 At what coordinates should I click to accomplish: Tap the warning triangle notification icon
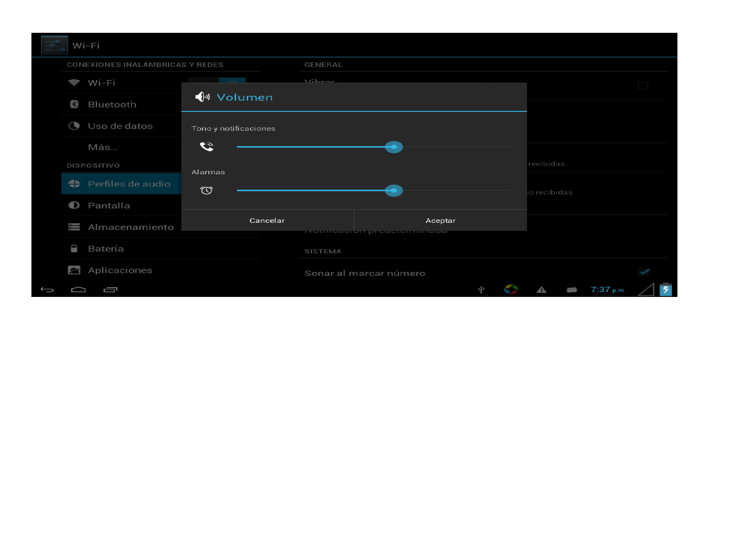541,290
